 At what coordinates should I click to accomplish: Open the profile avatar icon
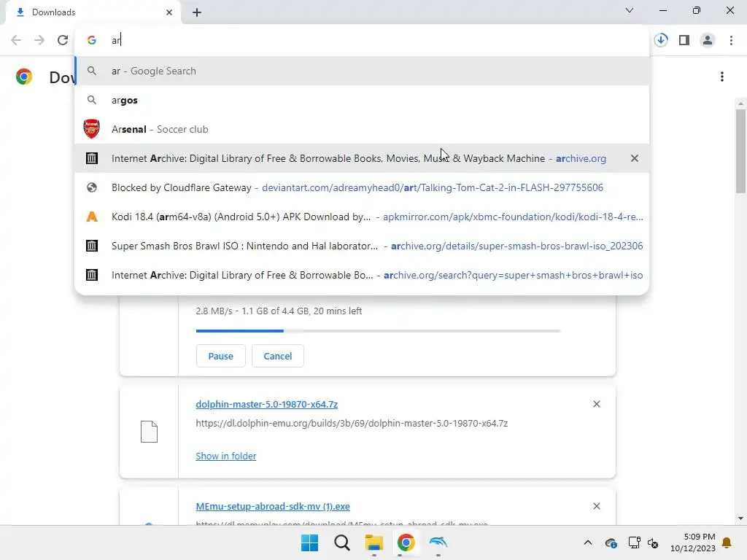(708, 40)
